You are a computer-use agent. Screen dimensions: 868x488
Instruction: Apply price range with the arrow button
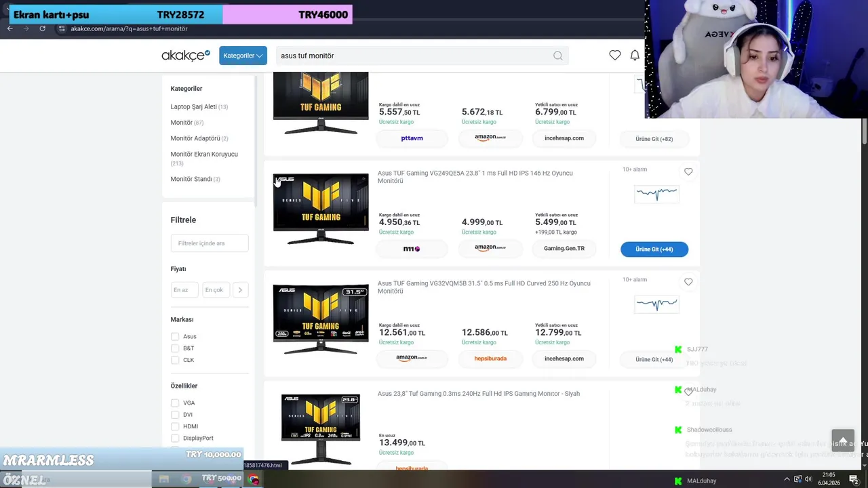click(x=240, y=290)
